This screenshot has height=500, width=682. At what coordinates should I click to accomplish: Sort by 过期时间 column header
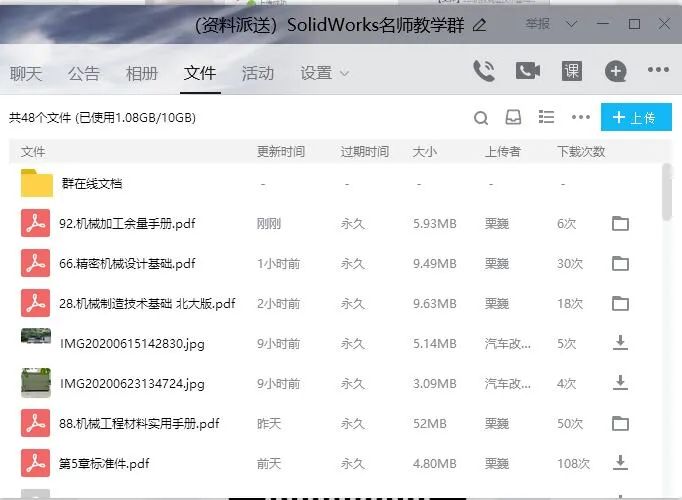point(364,152)
